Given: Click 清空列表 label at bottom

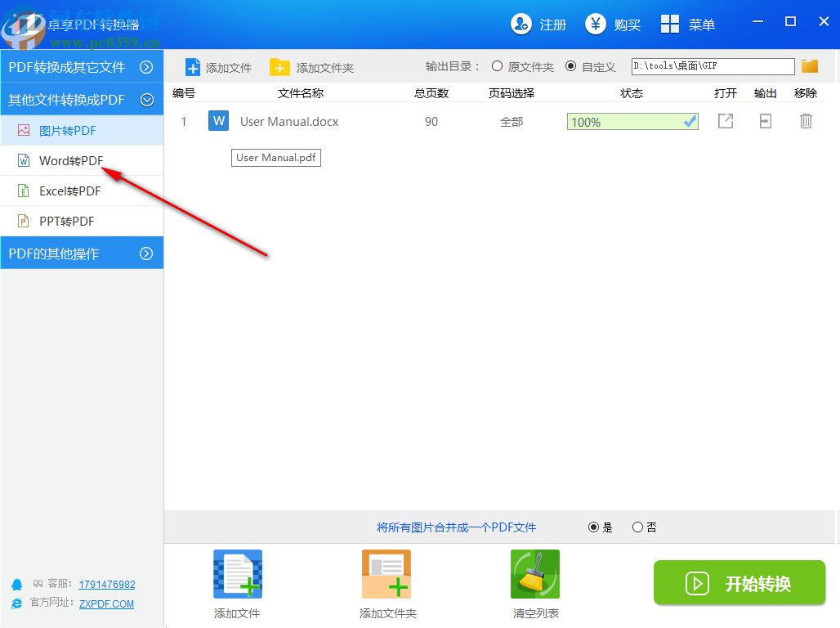Looking at the screenshot, I should [x=536, y=613].
